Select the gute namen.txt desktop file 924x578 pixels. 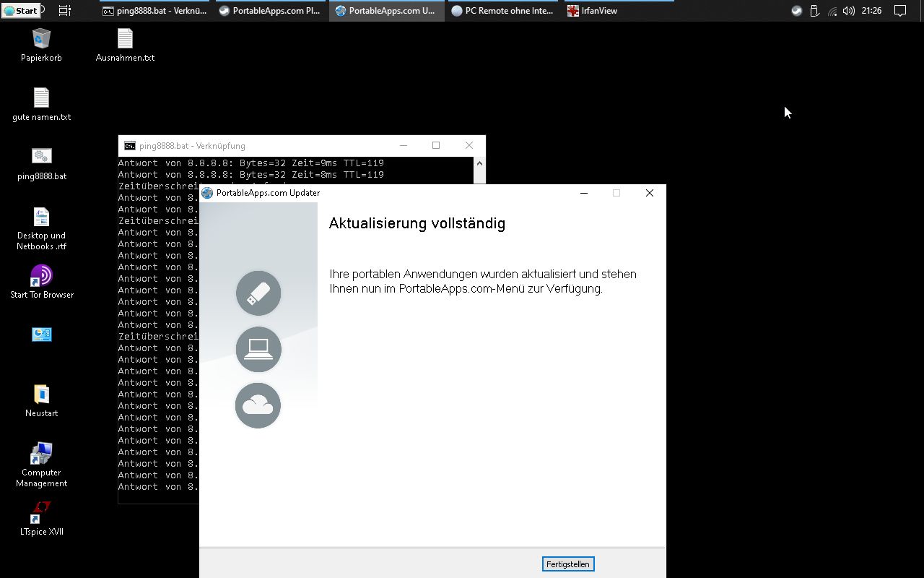(41, 104)
